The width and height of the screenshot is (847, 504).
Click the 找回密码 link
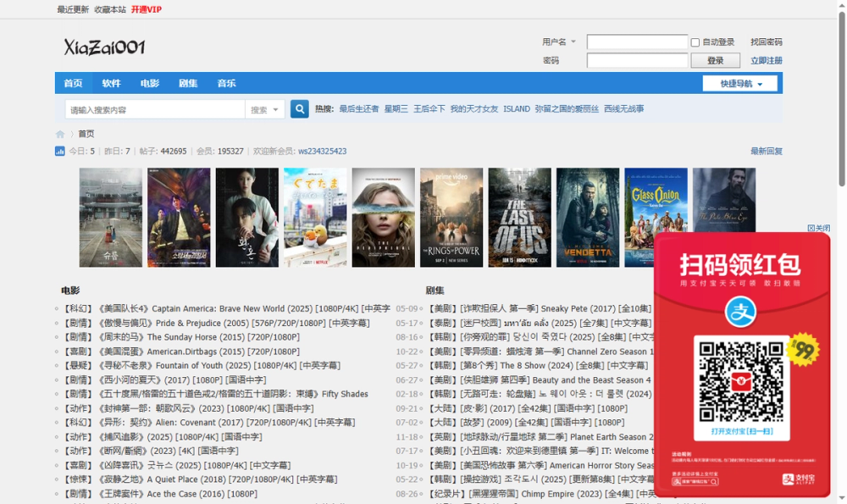pos(766,42)
